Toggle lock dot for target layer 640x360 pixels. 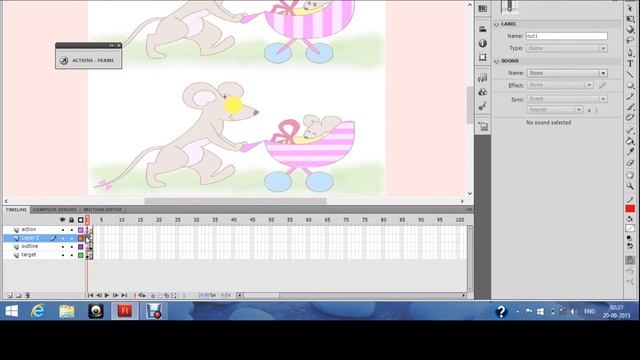point(71,256)
